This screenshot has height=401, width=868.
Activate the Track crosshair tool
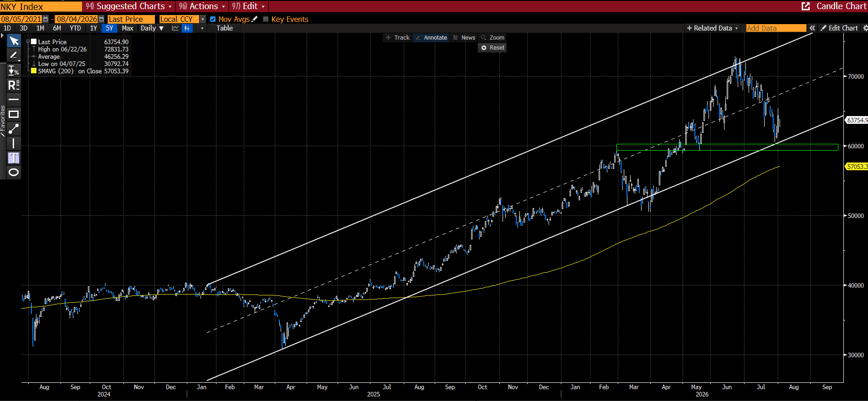point(398,38)
